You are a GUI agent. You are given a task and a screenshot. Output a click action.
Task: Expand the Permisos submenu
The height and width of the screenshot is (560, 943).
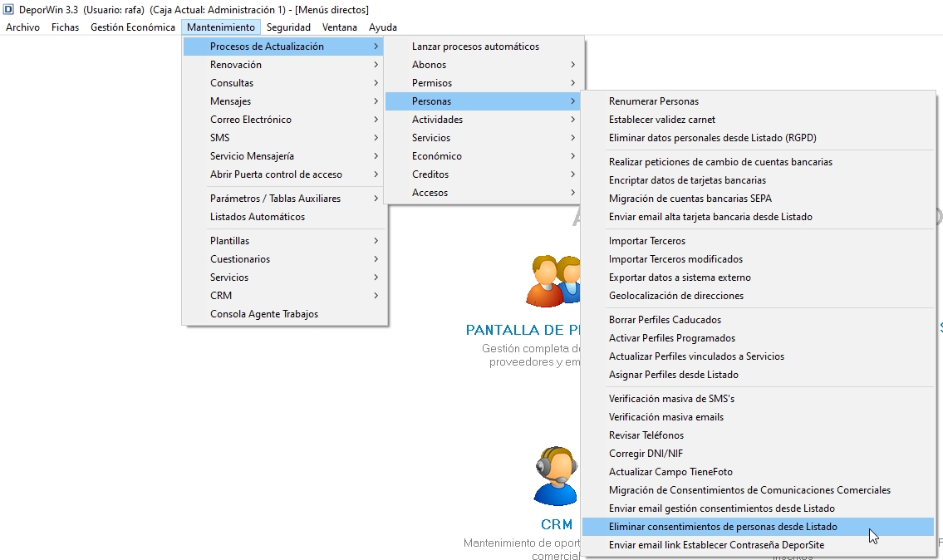(x=484, y=83)
